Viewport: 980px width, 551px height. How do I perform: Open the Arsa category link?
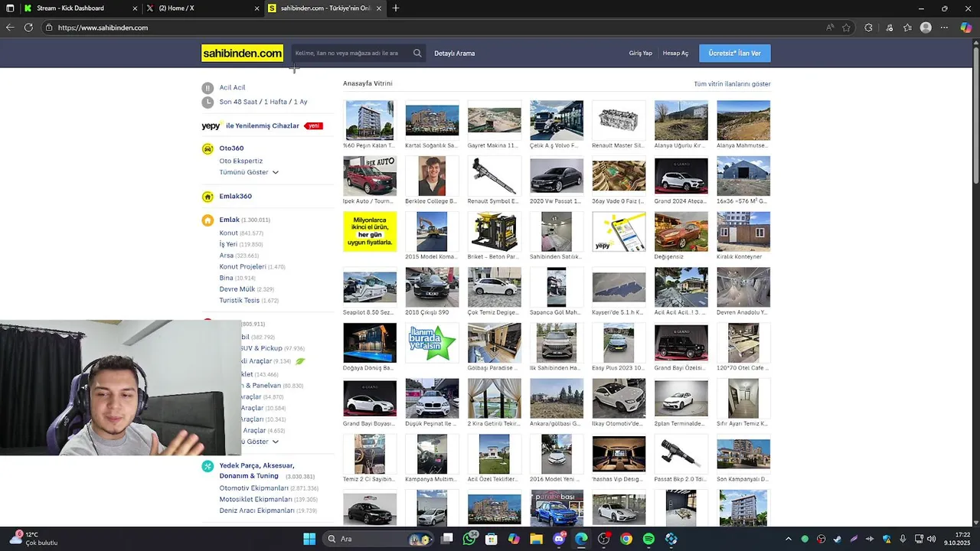[x=227, y=256]
